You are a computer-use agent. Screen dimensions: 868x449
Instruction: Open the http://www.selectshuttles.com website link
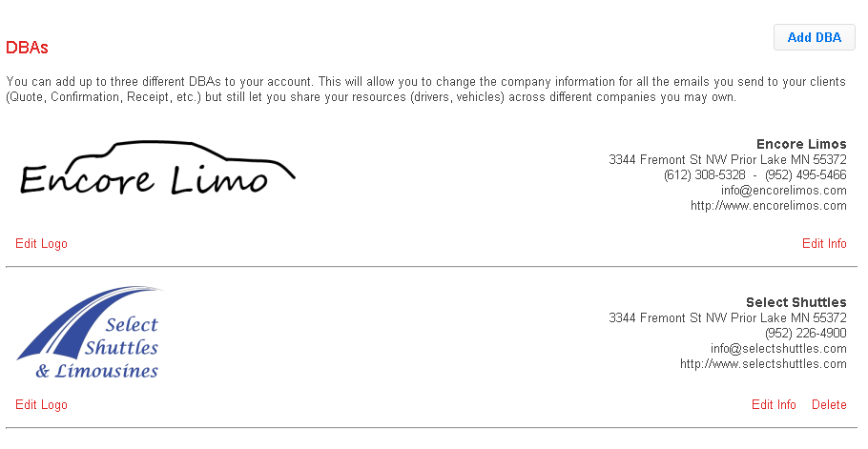pyautogui.click(x=763, y=363)
